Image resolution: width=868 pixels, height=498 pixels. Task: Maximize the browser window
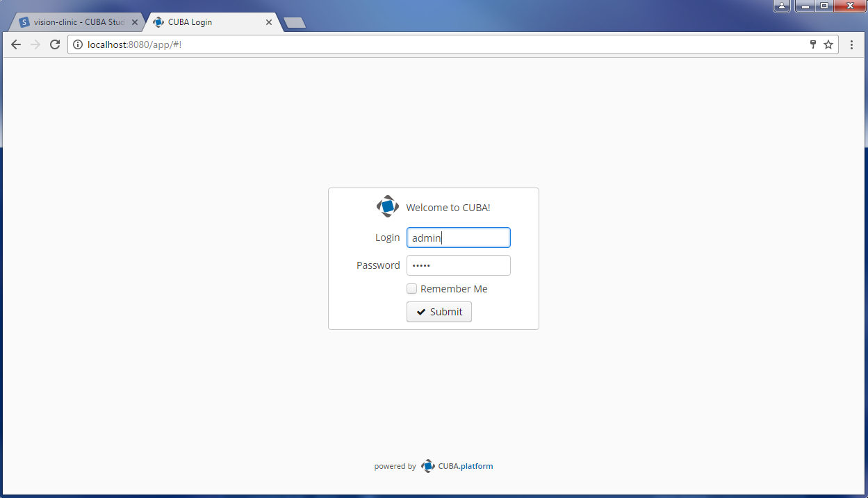coord(824,6)
